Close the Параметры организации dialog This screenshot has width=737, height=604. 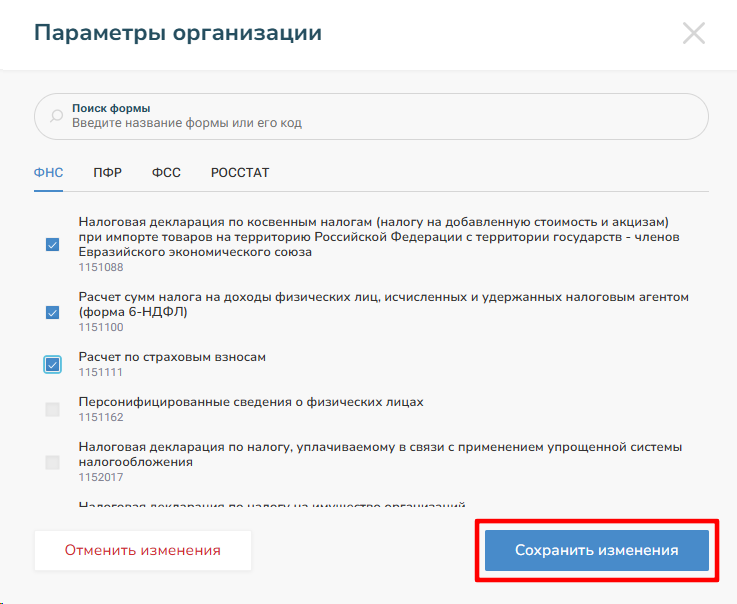(x=693, y=33)
